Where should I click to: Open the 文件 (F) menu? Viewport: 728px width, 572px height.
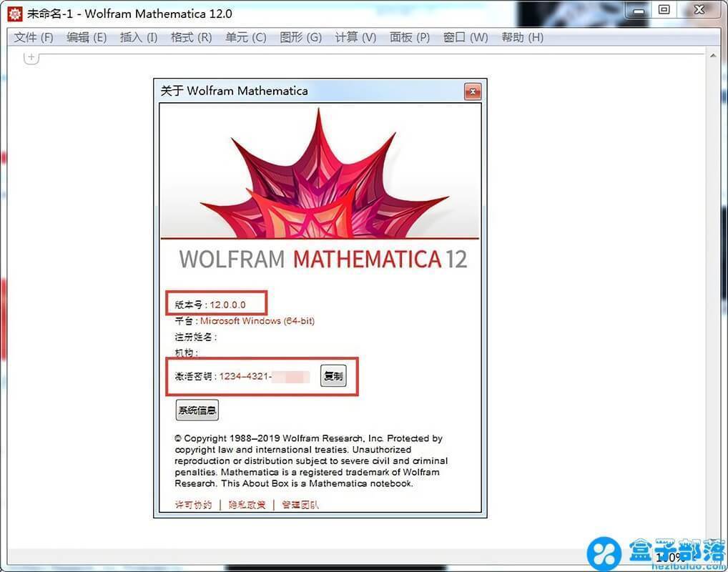point(32,37)
